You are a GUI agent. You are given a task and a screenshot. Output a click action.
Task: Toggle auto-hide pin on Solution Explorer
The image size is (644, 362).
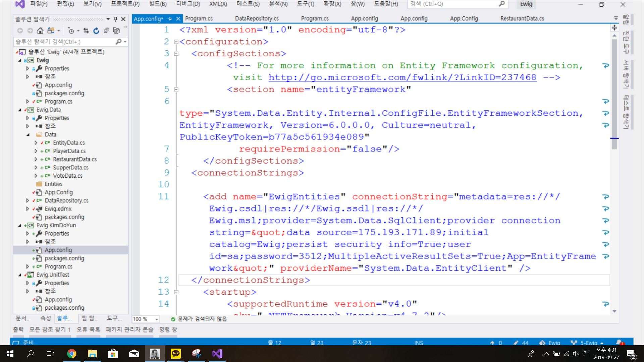pyautogui.click(x=116, y=19)
